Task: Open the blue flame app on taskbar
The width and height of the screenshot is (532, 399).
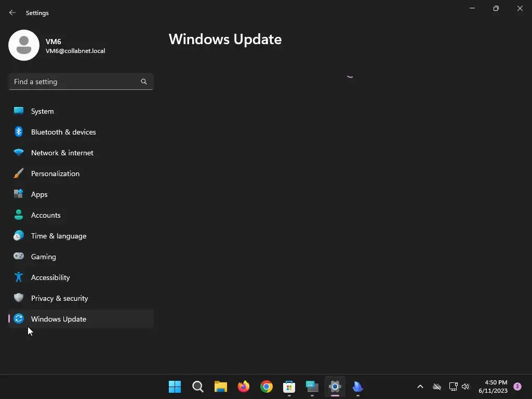Action: [357, 387]
